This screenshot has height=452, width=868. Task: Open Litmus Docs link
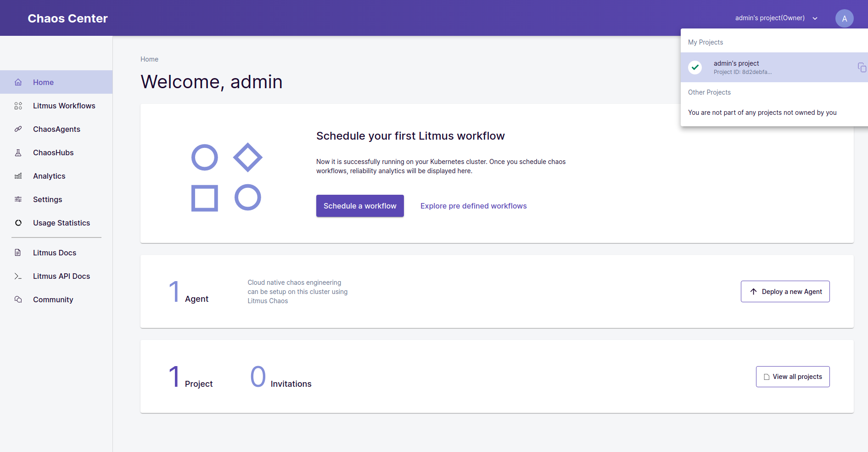tap(56, 253)
